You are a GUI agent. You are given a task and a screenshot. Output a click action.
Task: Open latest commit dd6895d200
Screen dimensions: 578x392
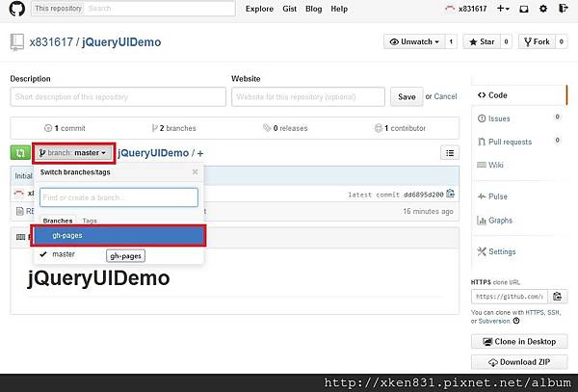point(424,195)
